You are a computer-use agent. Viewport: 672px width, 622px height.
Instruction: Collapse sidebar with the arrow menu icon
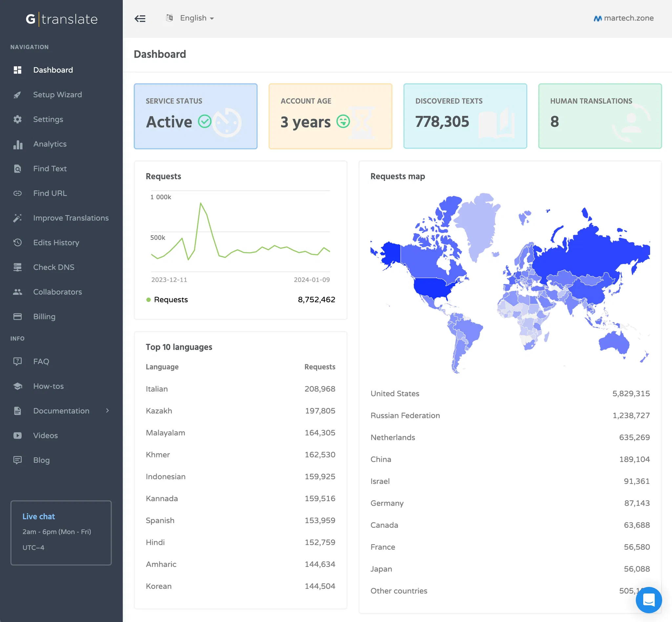(x=140, y=18)
